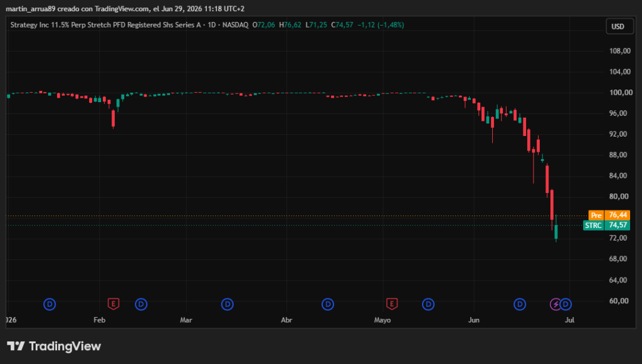Click the 104,00 price axis label
This screenshot has height=364, width=642.
tap(620, 71)
